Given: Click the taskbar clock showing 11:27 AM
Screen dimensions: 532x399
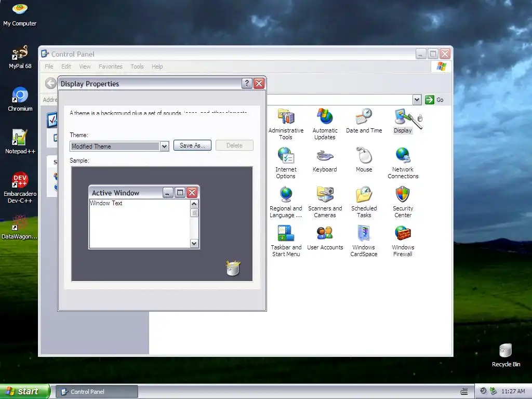Looking at the screenshot, I should click(513, 391).
